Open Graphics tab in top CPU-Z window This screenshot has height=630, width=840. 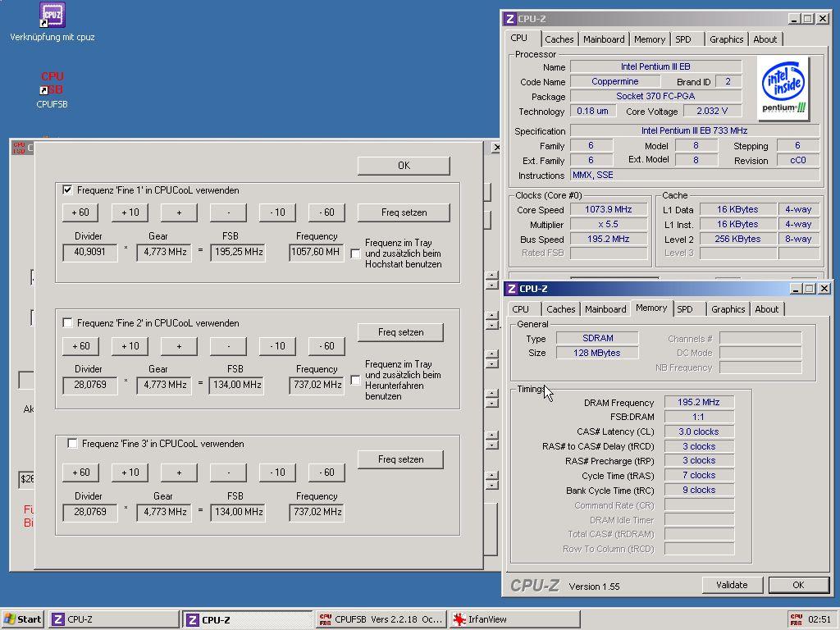(726, 39)
